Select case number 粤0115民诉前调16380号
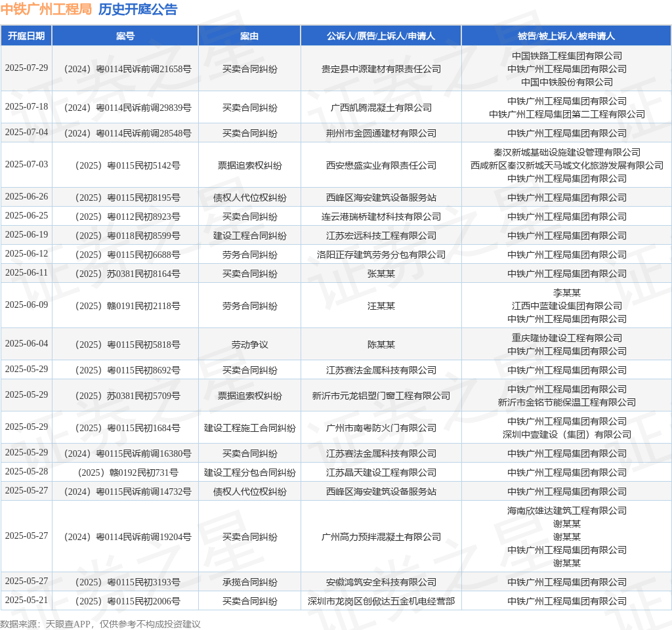The height and width of the screenshot is (630, 672). coord(127,453)
